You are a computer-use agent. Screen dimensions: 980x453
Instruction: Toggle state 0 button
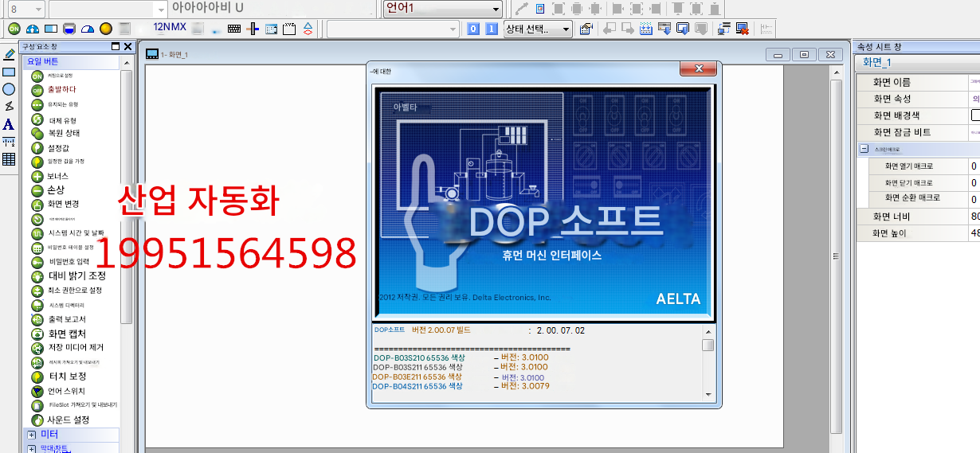tap(473, 29)
